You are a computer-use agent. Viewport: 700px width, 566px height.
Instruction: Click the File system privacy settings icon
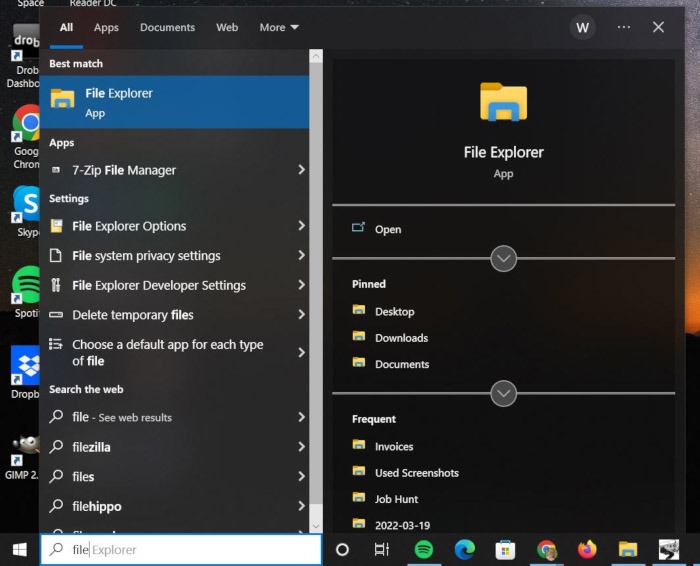pyautogui.click(x=56, y=255)
